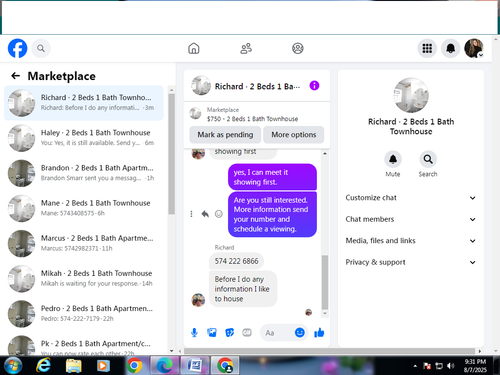Expand the Customize chat section
500x375 pixels.
tap(411, 198)
